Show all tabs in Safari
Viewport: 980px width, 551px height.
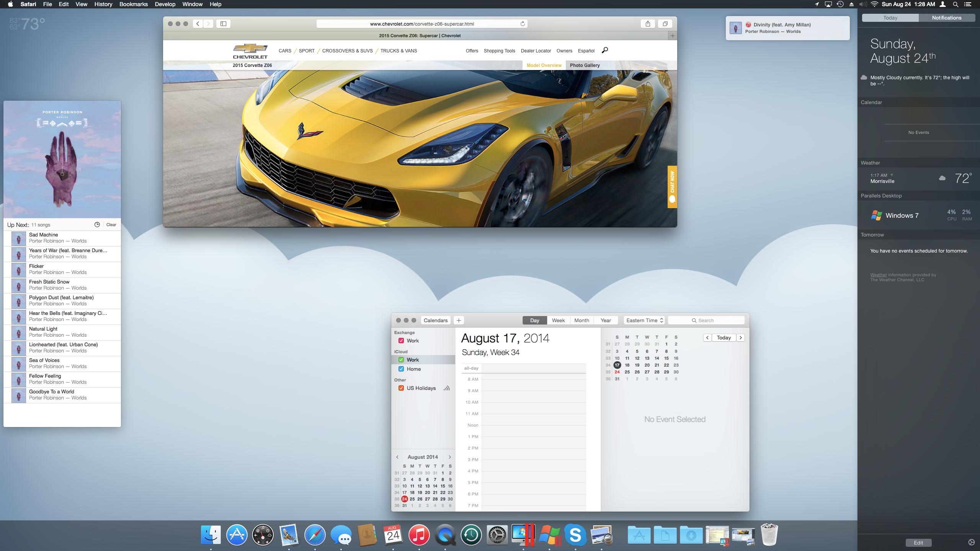pyautogui.click(x=665, y=24)
